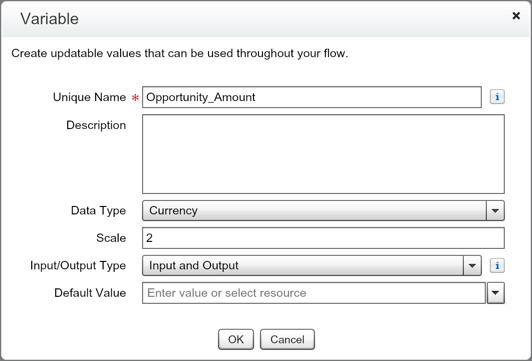Click the Default Value input field
532x361 pixels.
[x=314, y=293]
